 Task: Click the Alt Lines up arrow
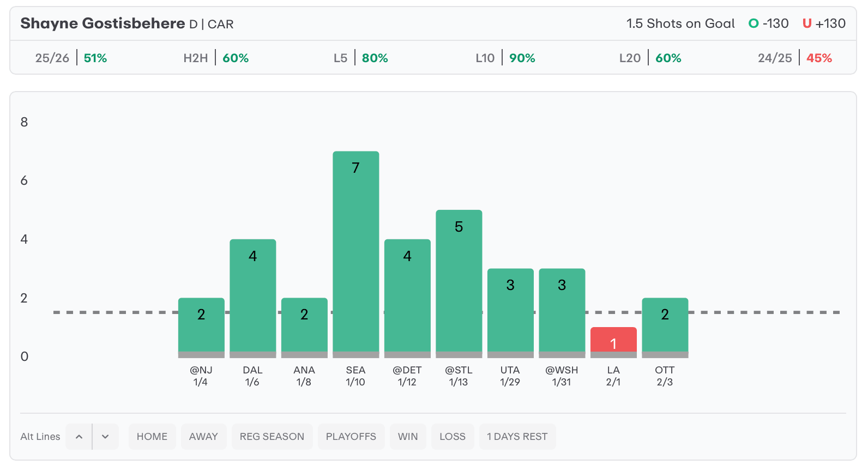pos(79,437)
